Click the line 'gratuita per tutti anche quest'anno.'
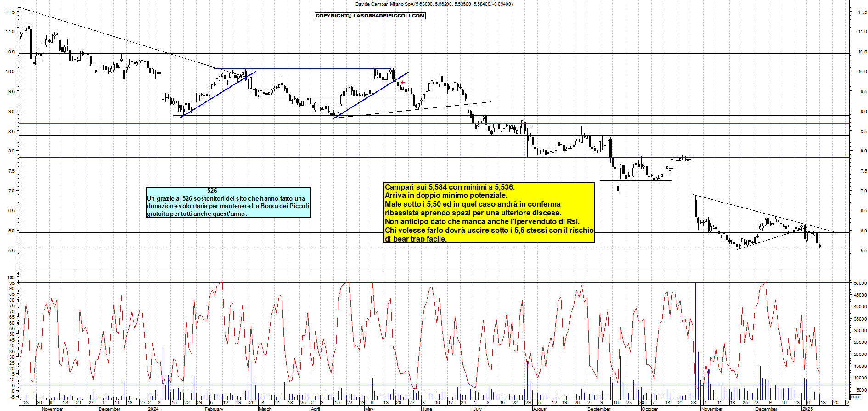The image size is (868, 411). point(197,214)
